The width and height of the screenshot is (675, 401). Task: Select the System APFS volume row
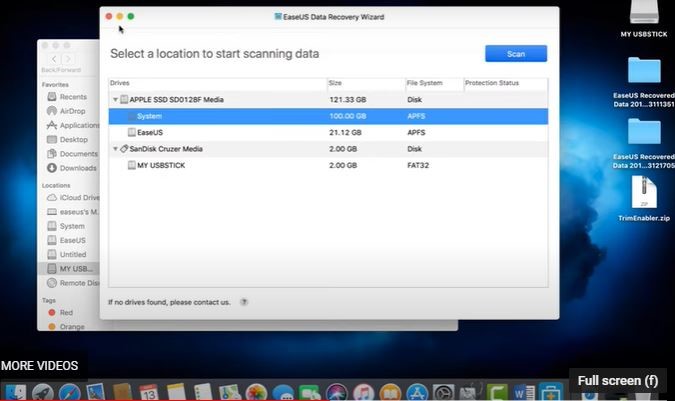pyautogui.click(x=328, y=116)
